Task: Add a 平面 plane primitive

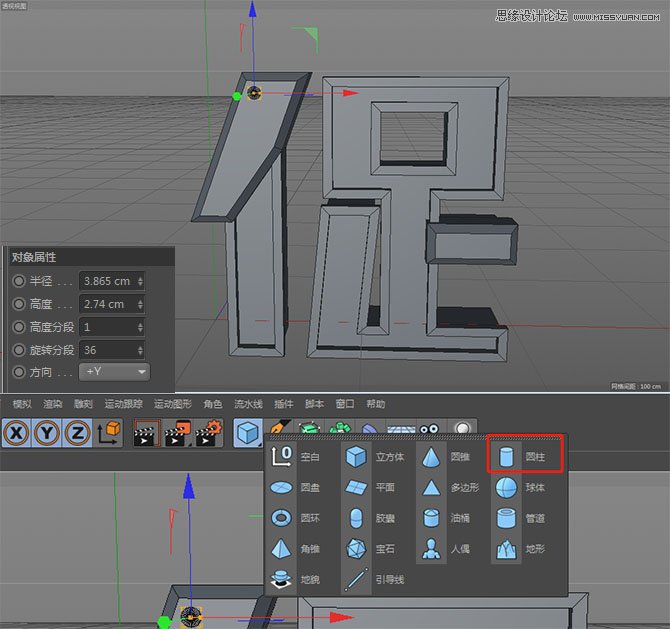Action: pos(375,487)
